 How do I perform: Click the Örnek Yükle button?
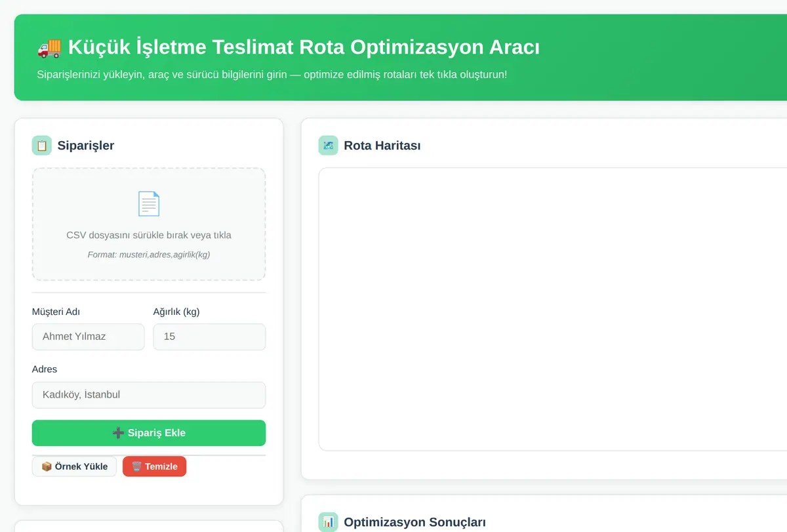[74, 466]
